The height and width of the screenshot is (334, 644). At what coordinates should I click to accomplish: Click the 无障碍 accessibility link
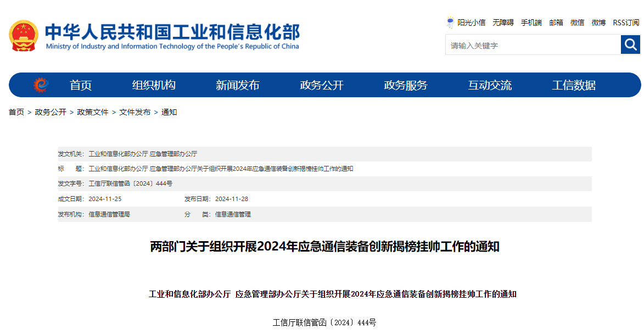(503, 23)
